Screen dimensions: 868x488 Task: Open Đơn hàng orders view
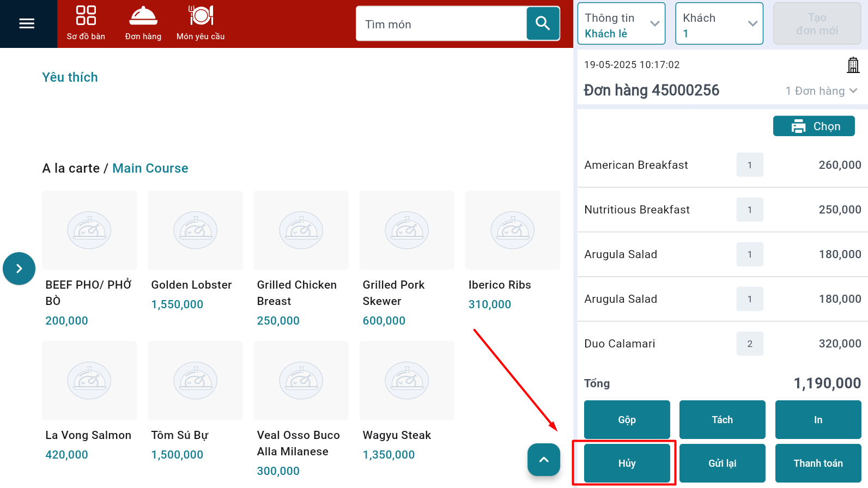(143, 23)
